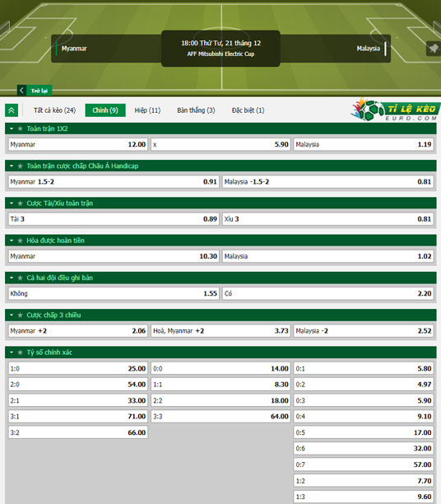441x504 pixels.
Task: Pick Malaysia draw-no-bet at 1.02
Action: tap(328, 256)
